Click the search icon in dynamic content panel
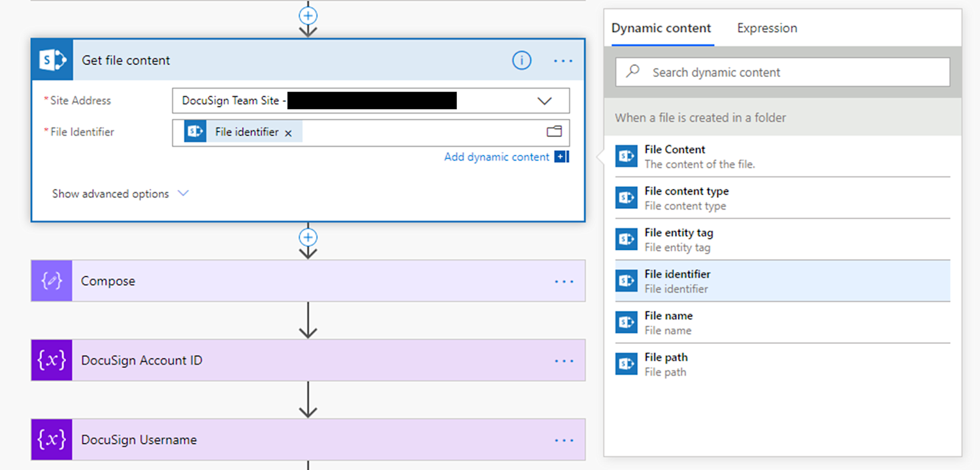The width and height of the screenshot is (980, 470). tap(632, 72)
